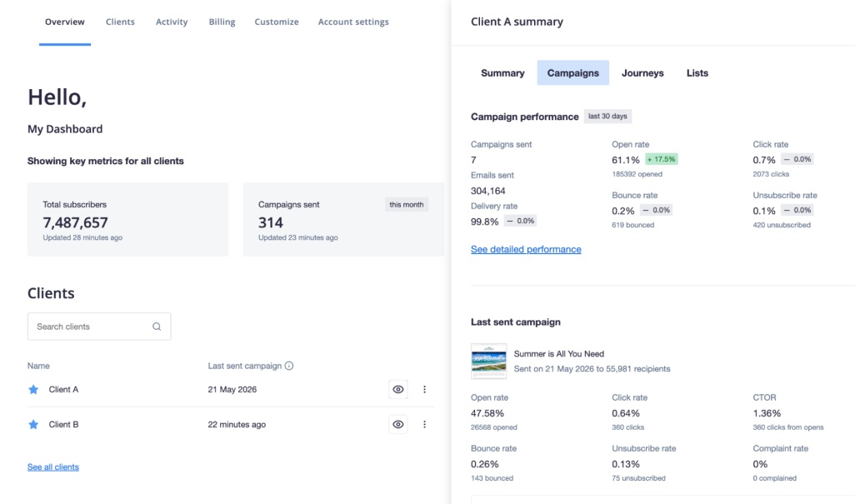Click the See detailed performance link
The width and height of the screenshot is (855, 504).
526,249
